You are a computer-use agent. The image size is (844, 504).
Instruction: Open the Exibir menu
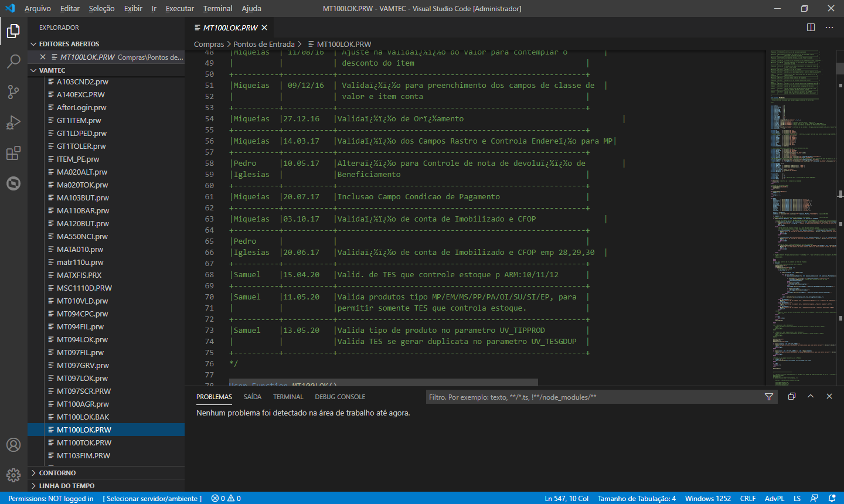[x=133, y=8]
